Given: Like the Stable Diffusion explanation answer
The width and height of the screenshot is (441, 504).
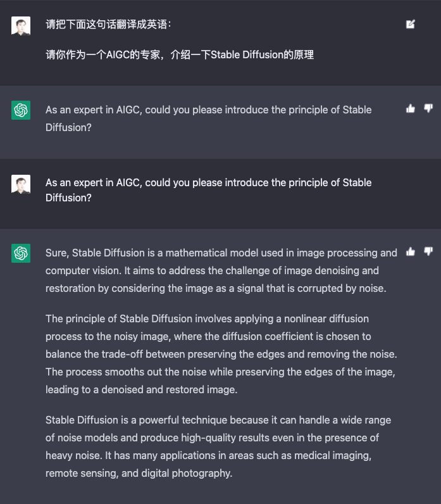Looking at the screenshot, I should [x=411, y=252].
